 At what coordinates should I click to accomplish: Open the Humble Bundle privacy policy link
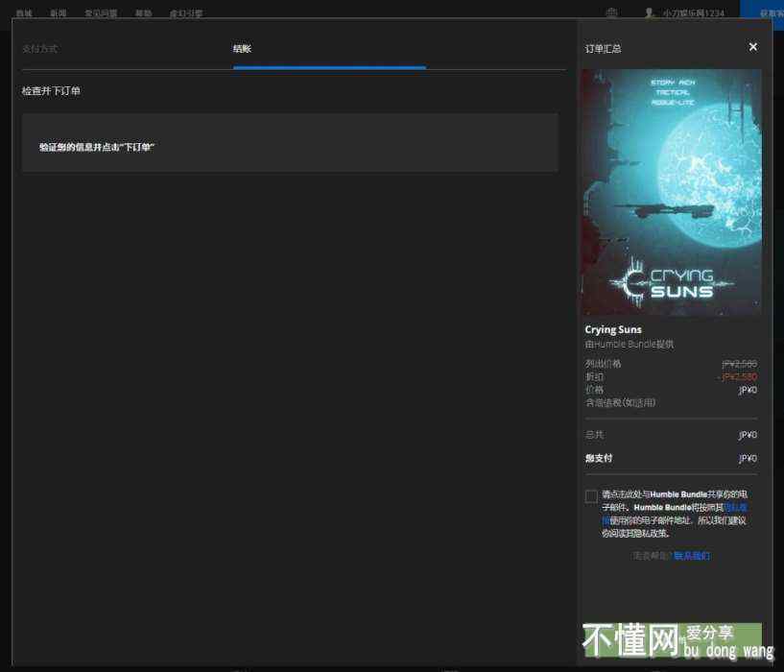(735, 508)
